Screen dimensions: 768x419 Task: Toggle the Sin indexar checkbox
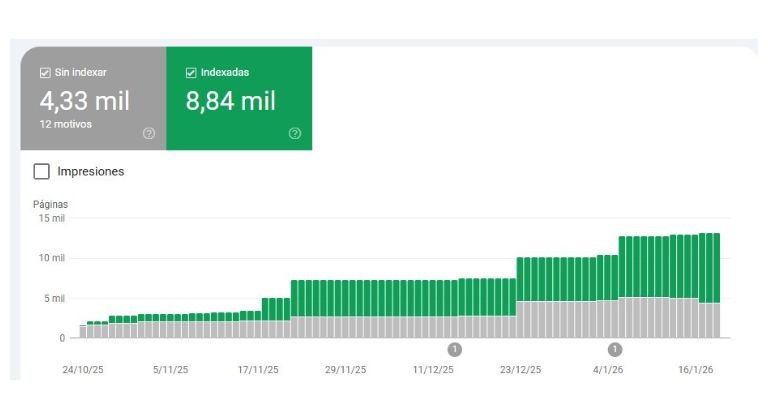45,73
